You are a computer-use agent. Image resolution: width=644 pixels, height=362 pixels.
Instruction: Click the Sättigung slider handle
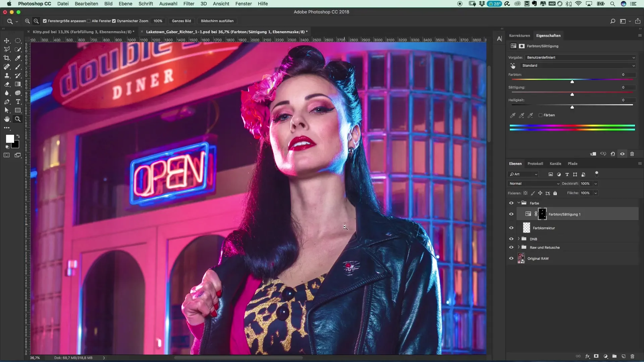coord(572,95)
